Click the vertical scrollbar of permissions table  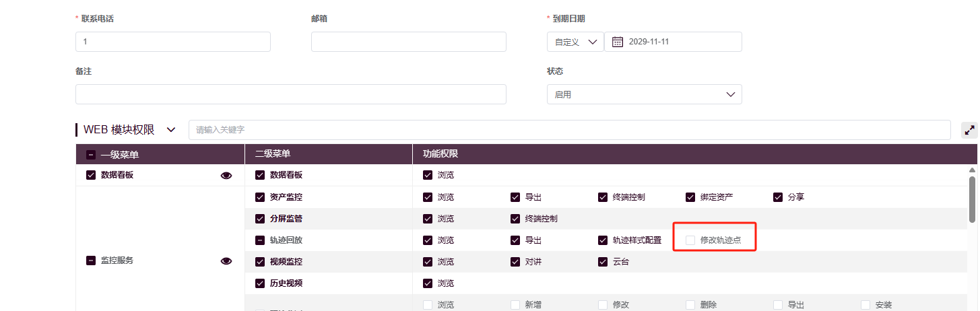click(x=972, y=199)
